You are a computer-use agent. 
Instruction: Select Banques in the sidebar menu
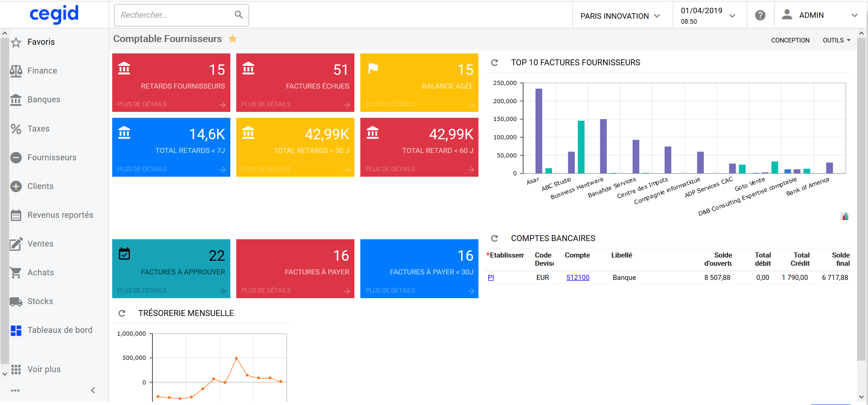point(44,100)
